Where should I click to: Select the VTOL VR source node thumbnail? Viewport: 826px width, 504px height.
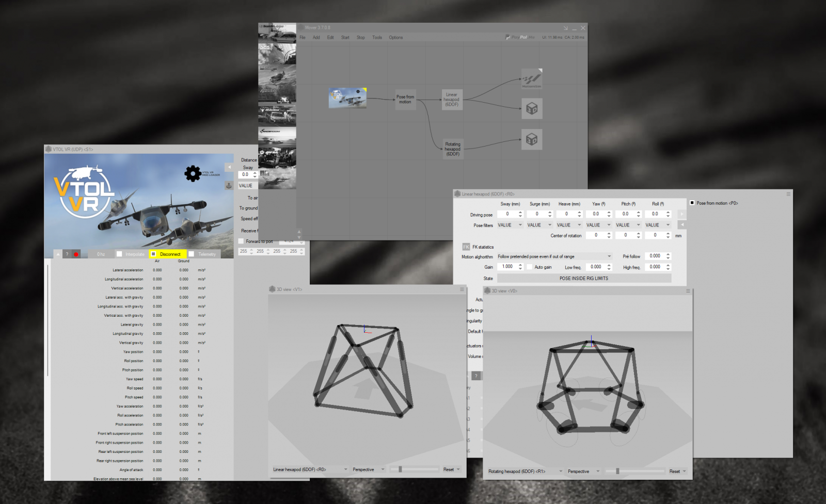[x=347, y=97]
